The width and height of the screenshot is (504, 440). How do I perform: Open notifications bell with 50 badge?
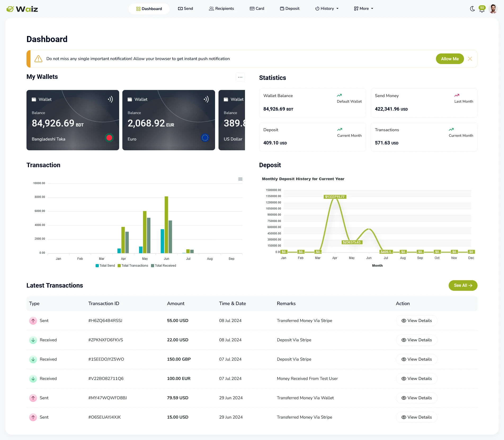click(482, 9)
